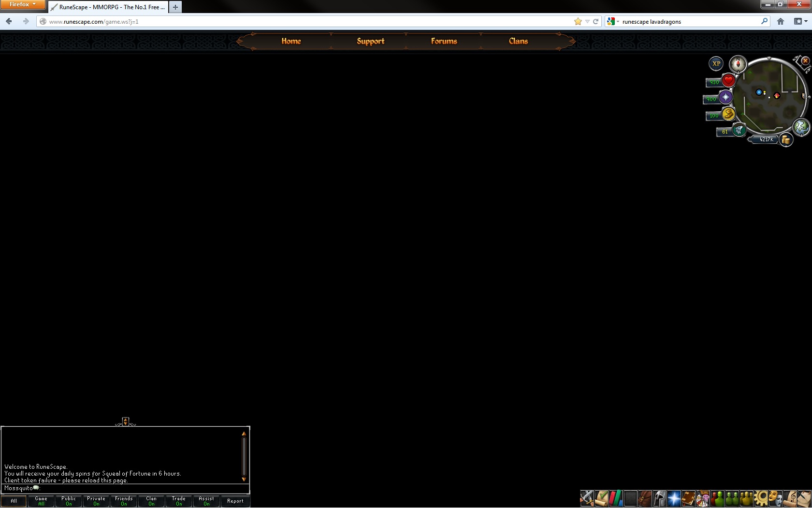Image resolution: width=812 pixels, height=508 pixels.
Task: Click the compass above the minimap
Action: (x=738, y=63)
